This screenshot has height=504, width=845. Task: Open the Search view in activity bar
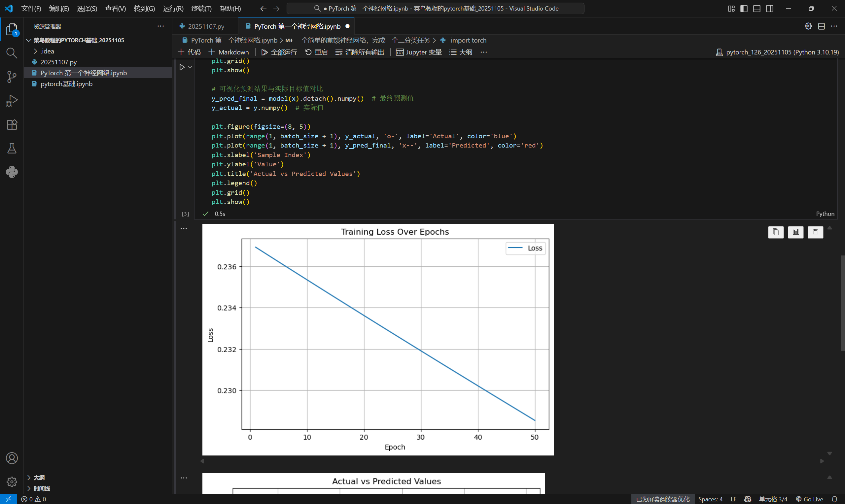(x=12, y=53)
